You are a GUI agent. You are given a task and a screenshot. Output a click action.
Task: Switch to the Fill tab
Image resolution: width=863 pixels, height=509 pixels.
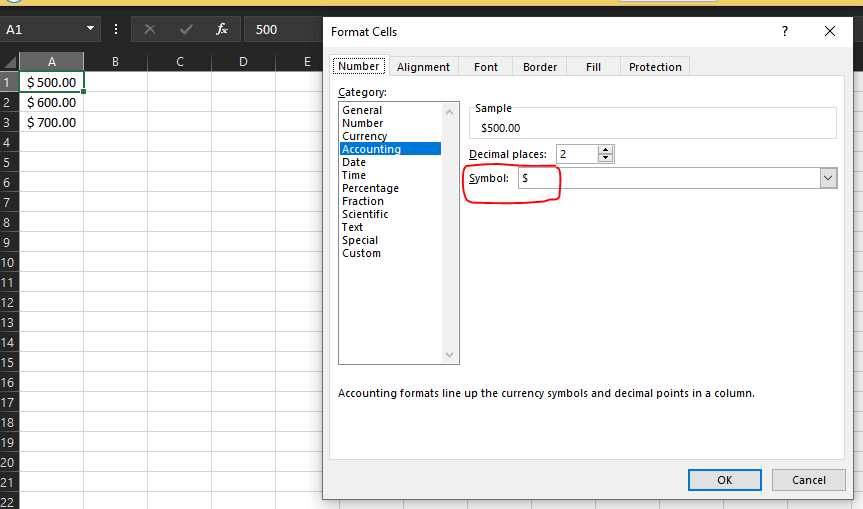point(593,67)
